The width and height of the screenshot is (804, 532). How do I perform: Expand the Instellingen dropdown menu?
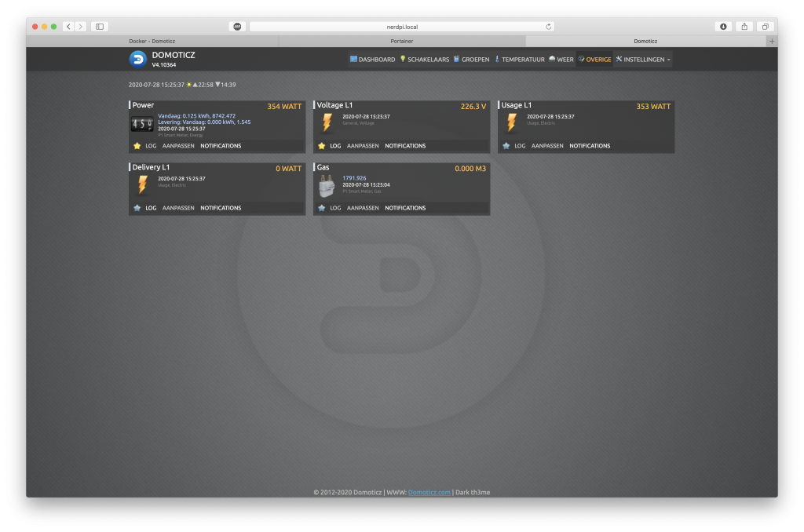click(x=643, y=60)
